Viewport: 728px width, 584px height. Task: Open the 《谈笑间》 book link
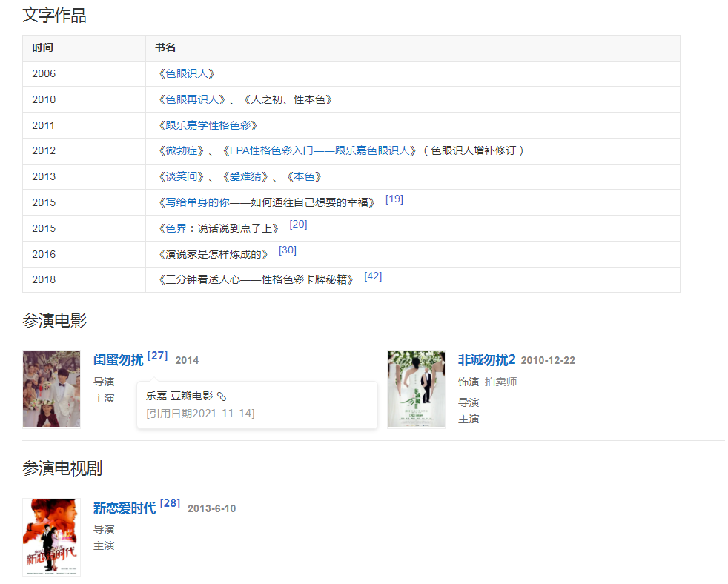pyautogui.click(x=182, y=176)
